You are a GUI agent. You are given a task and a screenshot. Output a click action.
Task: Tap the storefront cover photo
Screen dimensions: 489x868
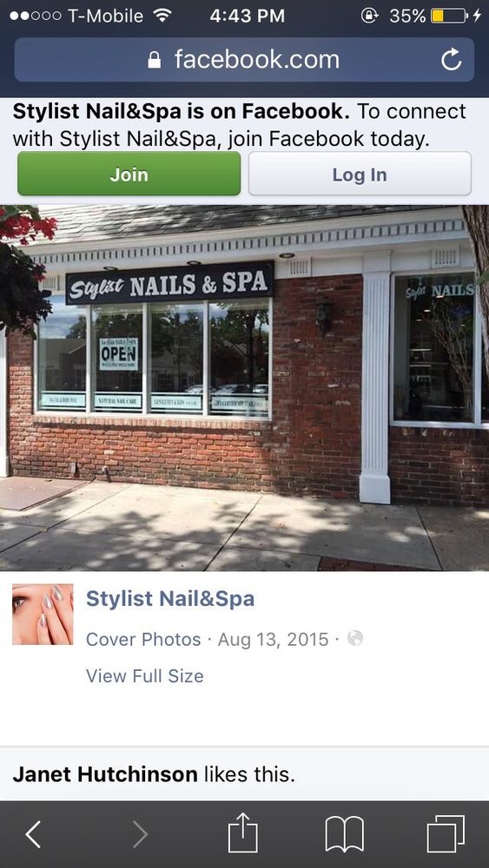(x=244, y=388)
